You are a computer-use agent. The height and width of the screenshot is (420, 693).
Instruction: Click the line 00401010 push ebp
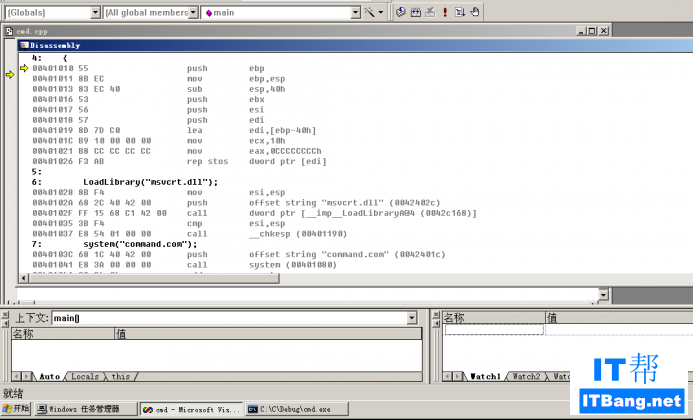pyautogui.click(x=148, y=68)
